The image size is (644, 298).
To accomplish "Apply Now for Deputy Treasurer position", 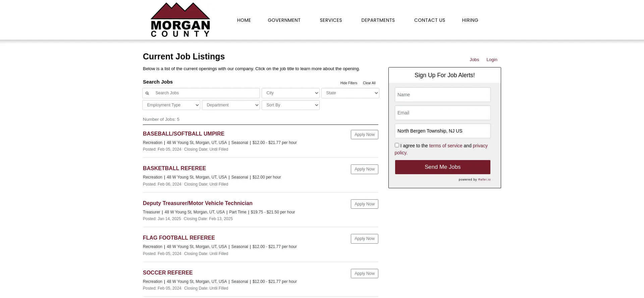I will tap(364, 204).
